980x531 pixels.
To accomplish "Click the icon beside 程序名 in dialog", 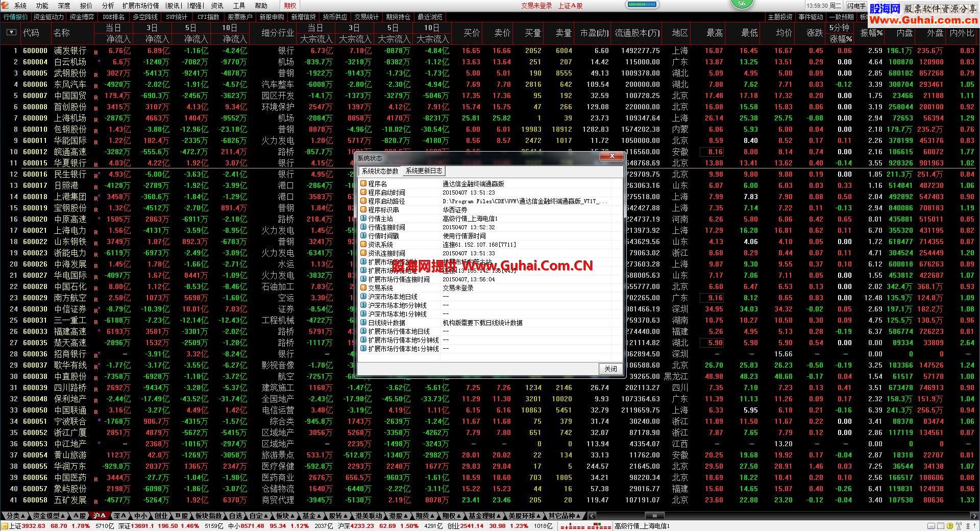I will tap(363, 184).
